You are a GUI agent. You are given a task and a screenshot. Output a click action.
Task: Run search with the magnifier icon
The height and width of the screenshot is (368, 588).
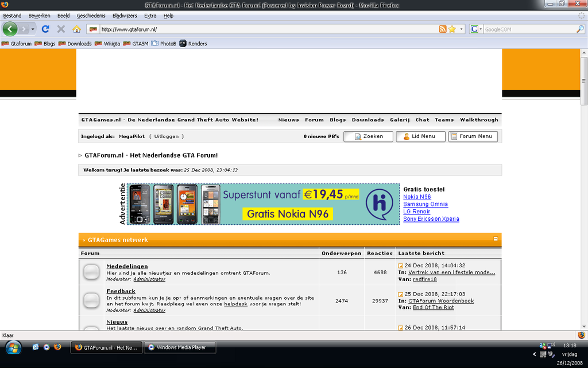pyautogui.click(x=580, y=29)
